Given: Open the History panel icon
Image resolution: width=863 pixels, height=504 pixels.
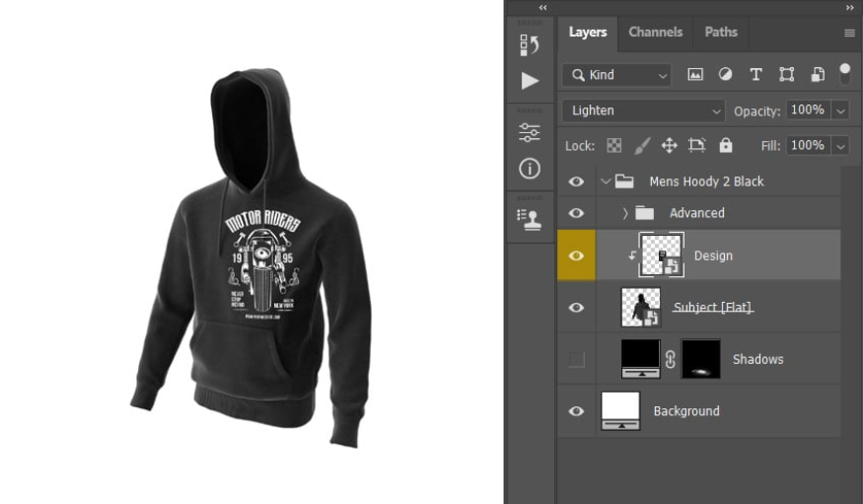Looking at the screenshot, I should pyautogui.click(x=529, y=44).
